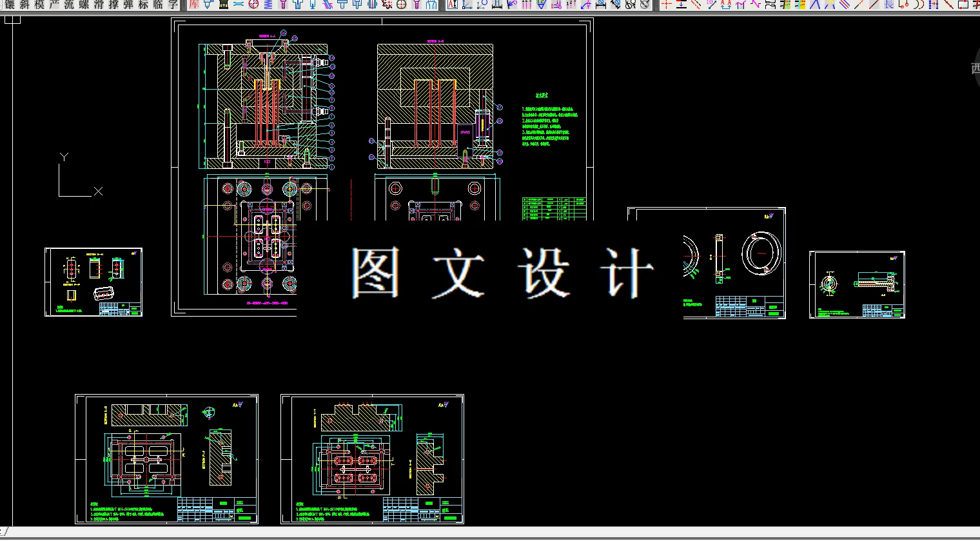The width and height of the screenshot is (980, 541).
Task: Click the red diagonal line drawing icon
Action: [x=875, y=6]
